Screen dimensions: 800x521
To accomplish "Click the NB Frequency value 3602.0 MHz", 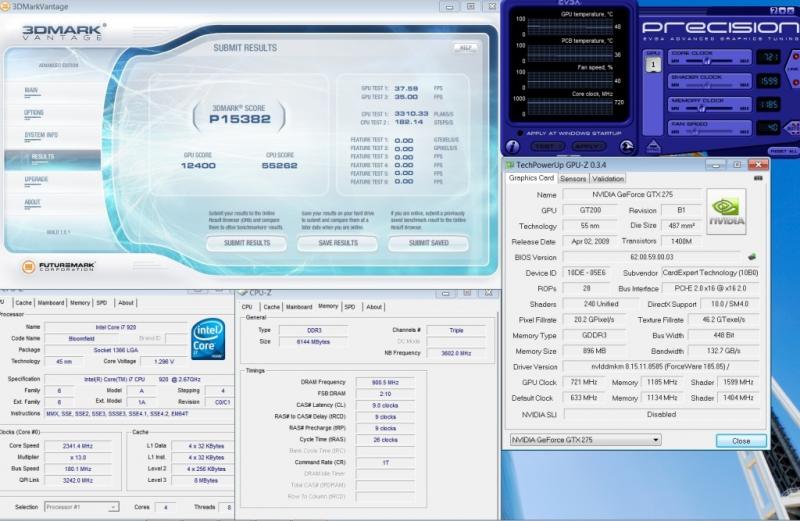I will click(456, 353).
